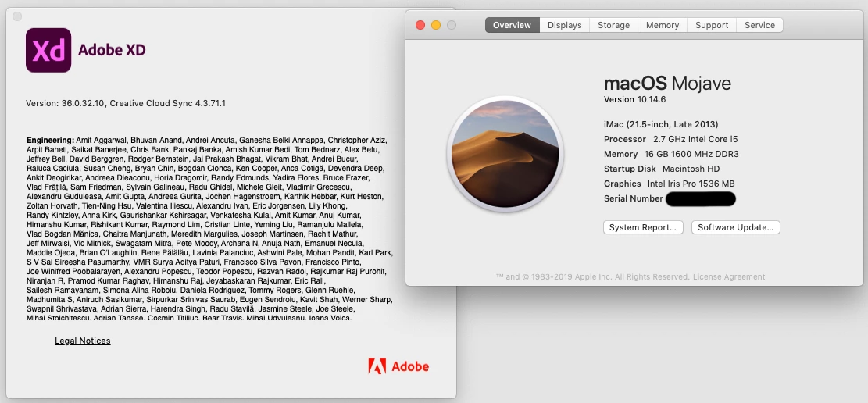Image resolution: width=868 pixels, height=403 pixels.
Task: Select the Support tab
Action: 711,25
